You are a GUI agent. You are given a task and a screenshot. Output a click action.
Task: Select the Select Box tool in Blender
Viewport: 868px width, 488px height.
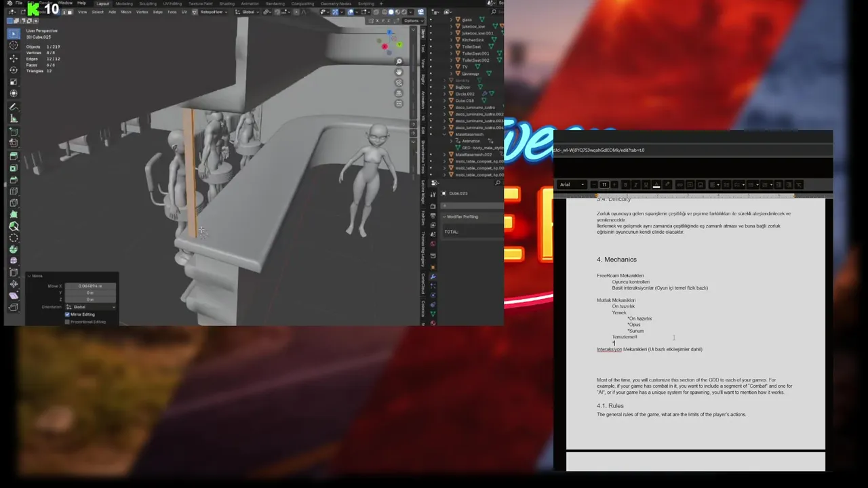point(14,33)
